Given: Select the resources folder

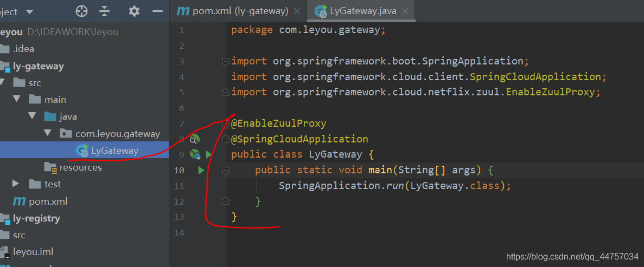Looking at the screenshot, I should [80, 167].
